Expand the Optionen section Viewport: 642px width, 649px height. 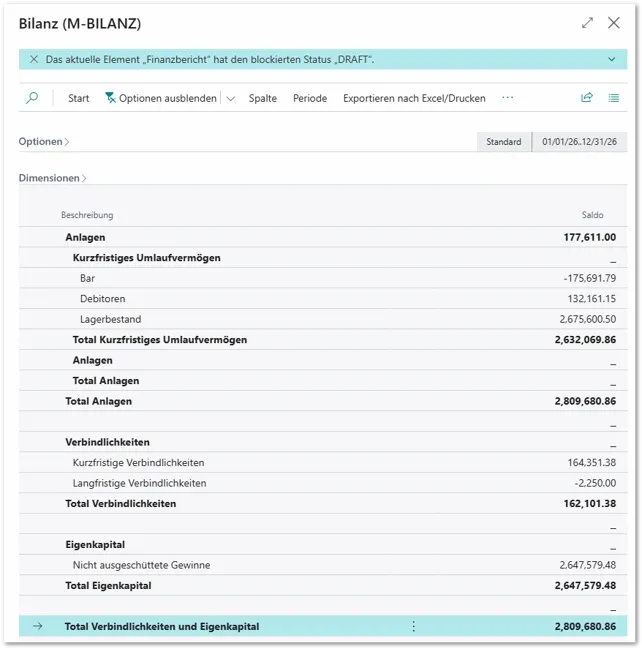click(x=43, y=142)
